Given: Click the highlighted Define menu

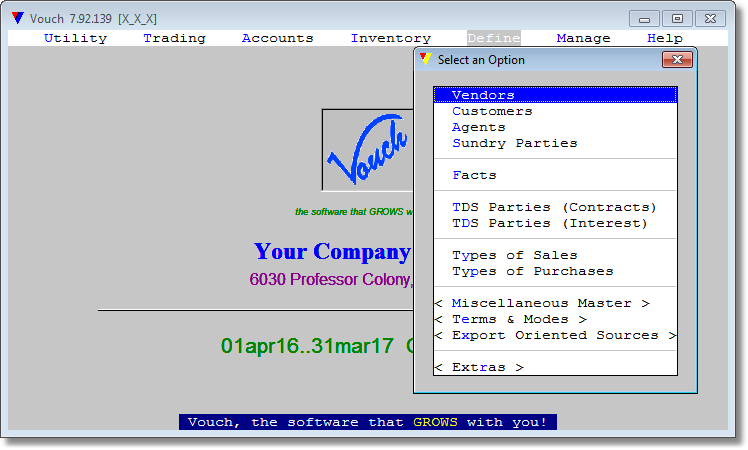Looking at the screenshot, I should point(494,38).
